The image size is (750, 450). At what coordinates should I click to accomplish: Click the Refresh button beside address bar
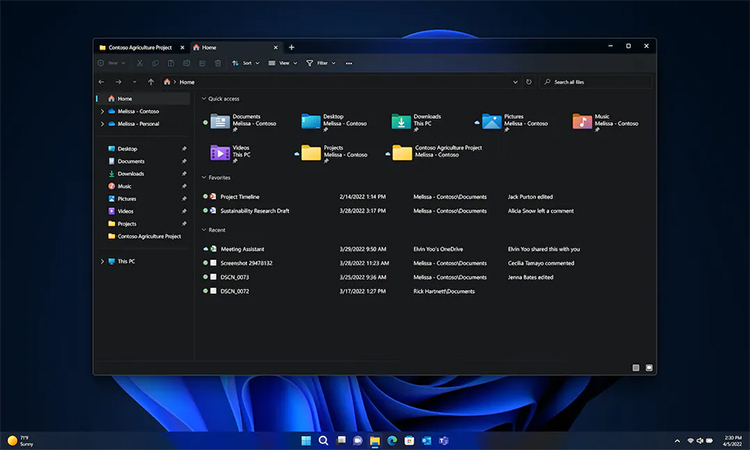click(530, 81)
